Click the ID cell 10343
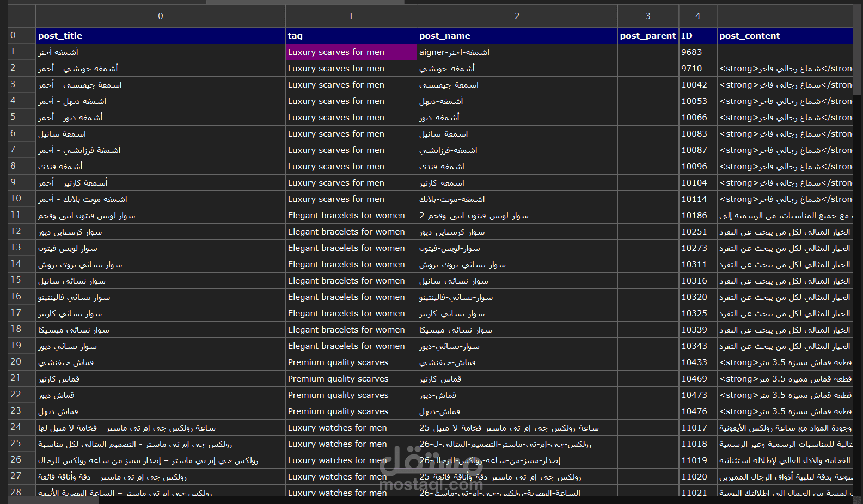This screenshot has width=863, height=504. (x=698, y=346)
